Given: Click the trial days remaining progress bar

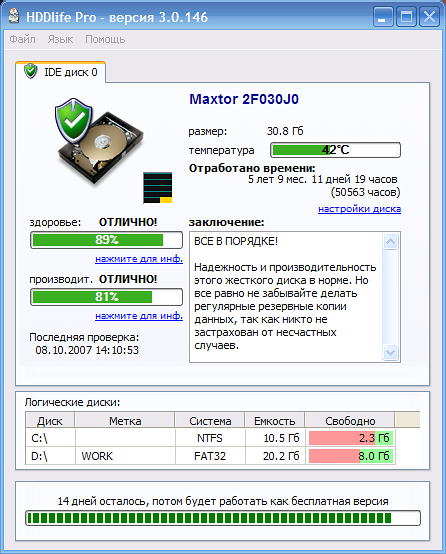Looking at the screenshot, I should [223, 518].
